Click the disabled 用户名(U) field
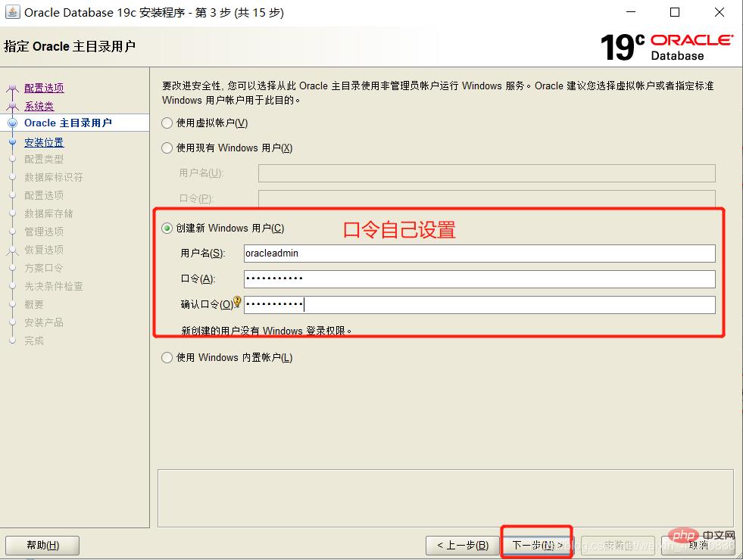743x560 pixels. 487,173
